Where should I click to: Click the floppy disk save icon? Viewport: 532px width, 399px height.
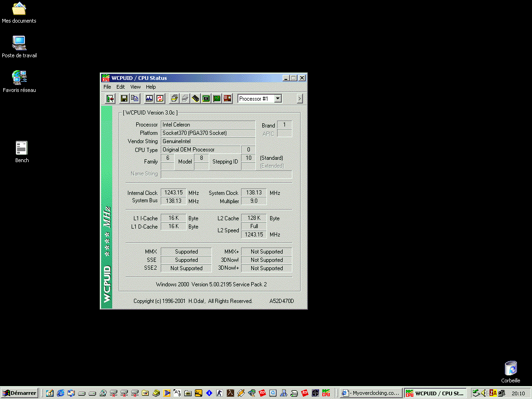click(x=124, y=99)
